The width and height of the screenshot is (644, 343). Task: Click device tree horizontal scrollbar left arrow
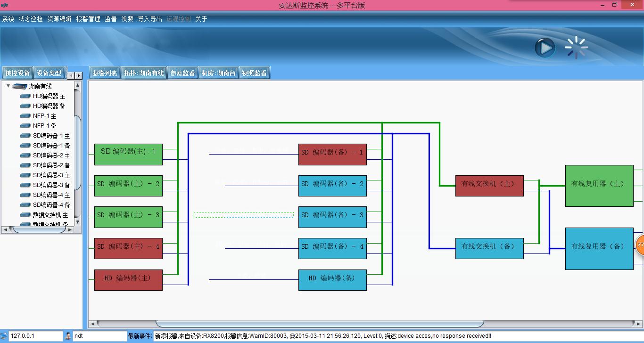tap(5, 230)
